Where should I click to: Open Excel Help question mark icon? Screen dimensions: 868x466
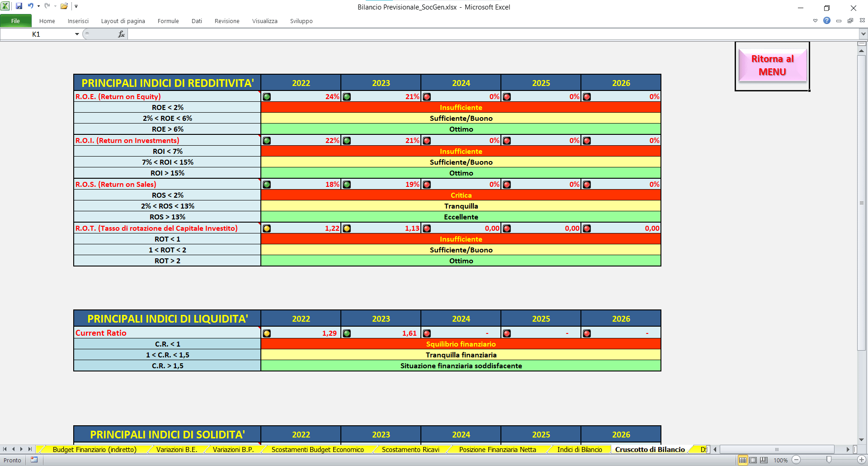coord(827,20)
